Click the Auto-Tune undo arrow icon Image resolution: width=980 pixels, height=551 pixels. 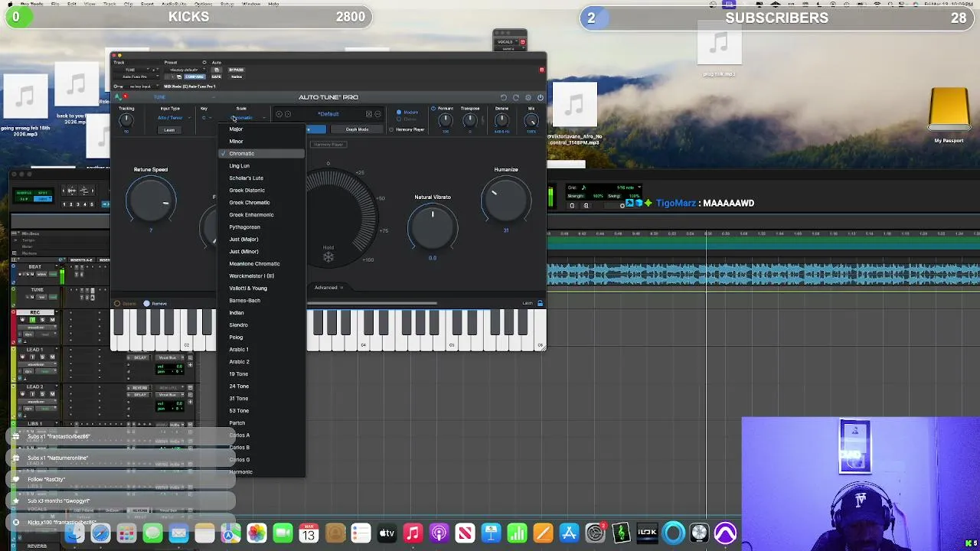click(x=503, y=97)
